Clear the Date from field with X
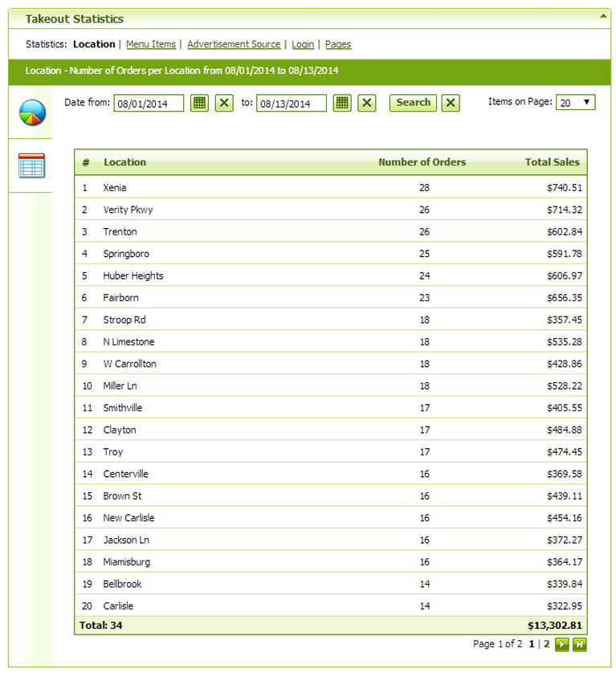The height and width of the screenshot is (677, 616). click(224, 103)
